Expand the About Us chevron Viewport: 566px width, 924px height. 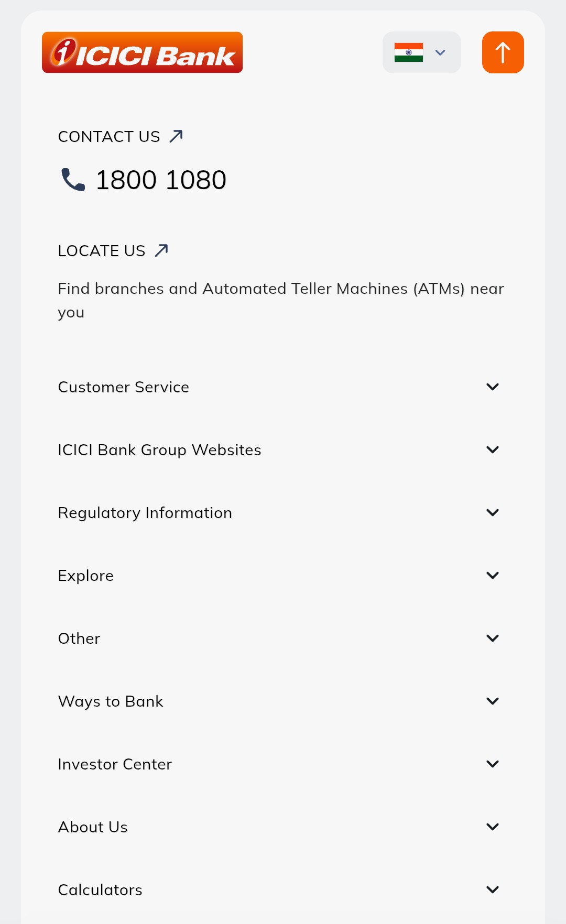(492, 827)
